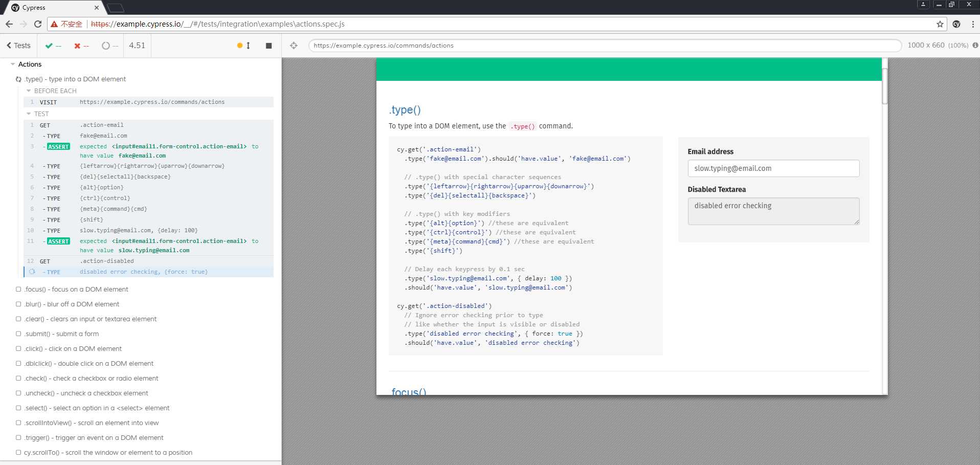Collapse the TEST section

pyautogui.click(x=29, y=114)
